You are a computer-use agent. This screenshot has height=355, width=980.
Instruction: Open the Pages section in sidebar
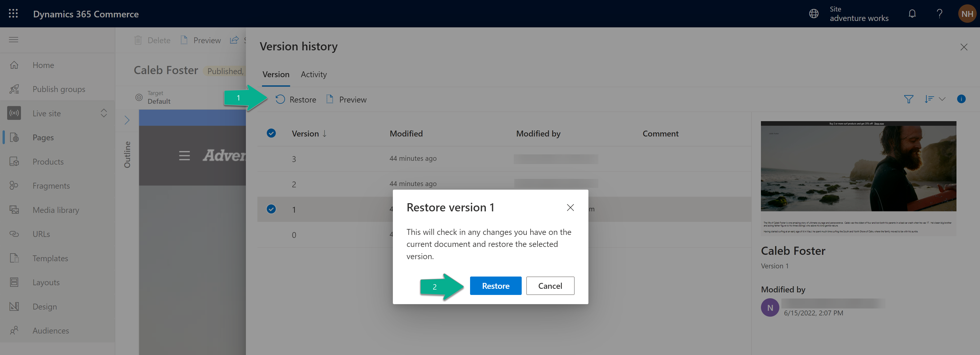[42, 137]
